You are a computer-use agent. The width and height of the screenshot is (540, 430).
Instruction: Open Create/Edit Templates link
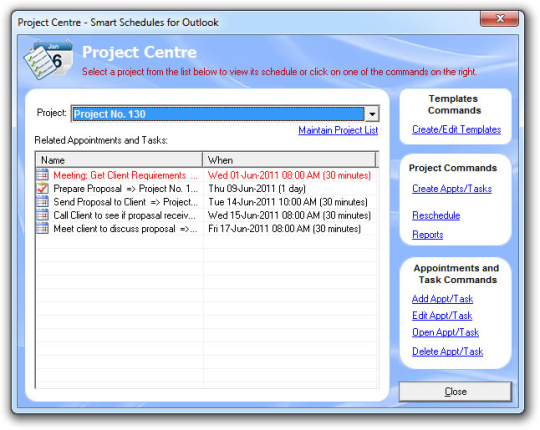click(456, 129)
